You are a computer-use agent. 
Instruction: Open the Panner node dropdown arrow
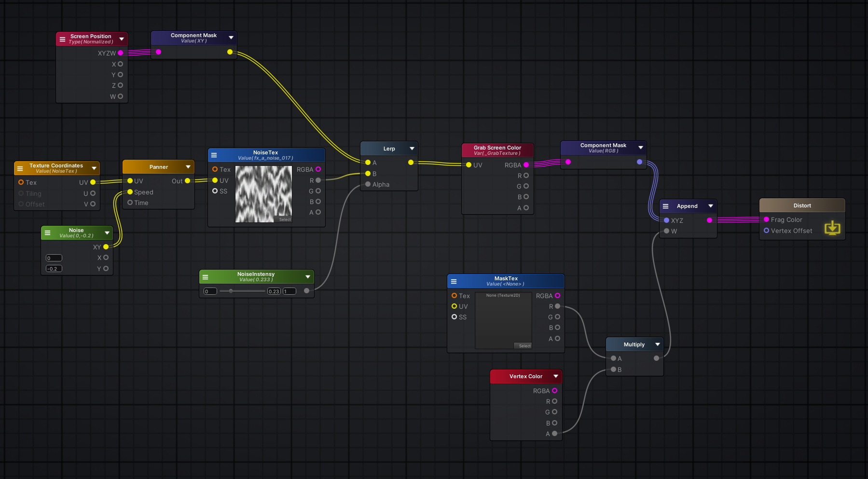pyautogui.click(x=188, y=167)
